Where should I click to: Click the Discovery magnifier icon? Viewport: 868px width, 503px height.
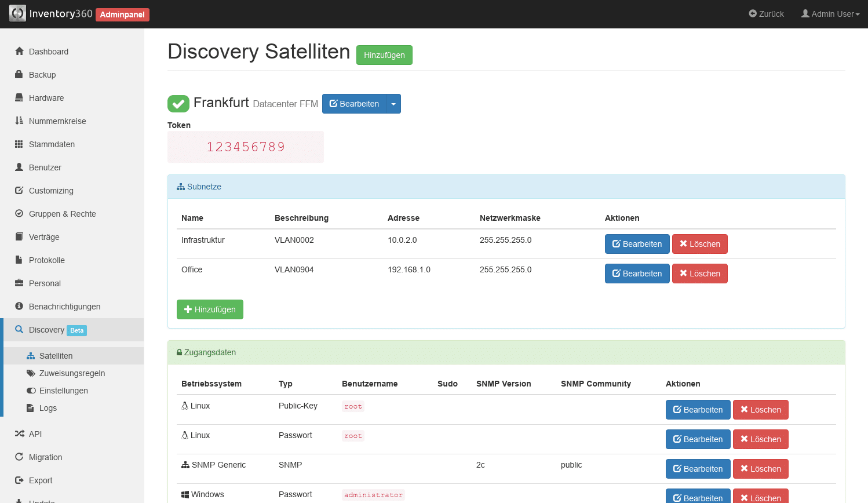click(x=19, y=329)
